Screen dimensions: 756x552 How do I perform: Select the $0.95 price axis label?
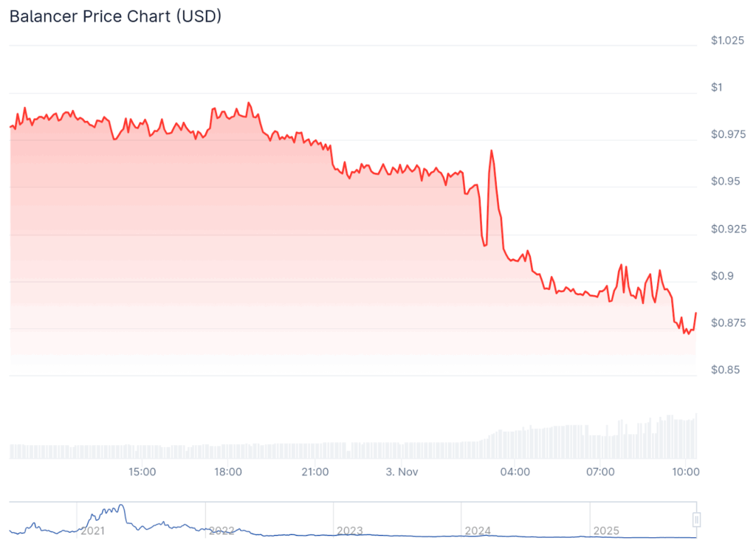(724, 182)
